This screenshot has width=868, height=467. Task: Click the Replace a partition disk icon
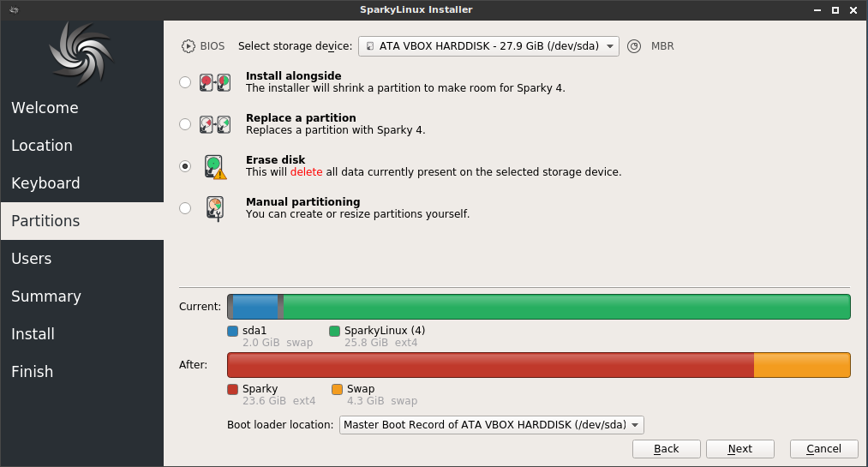pos(215,124)
